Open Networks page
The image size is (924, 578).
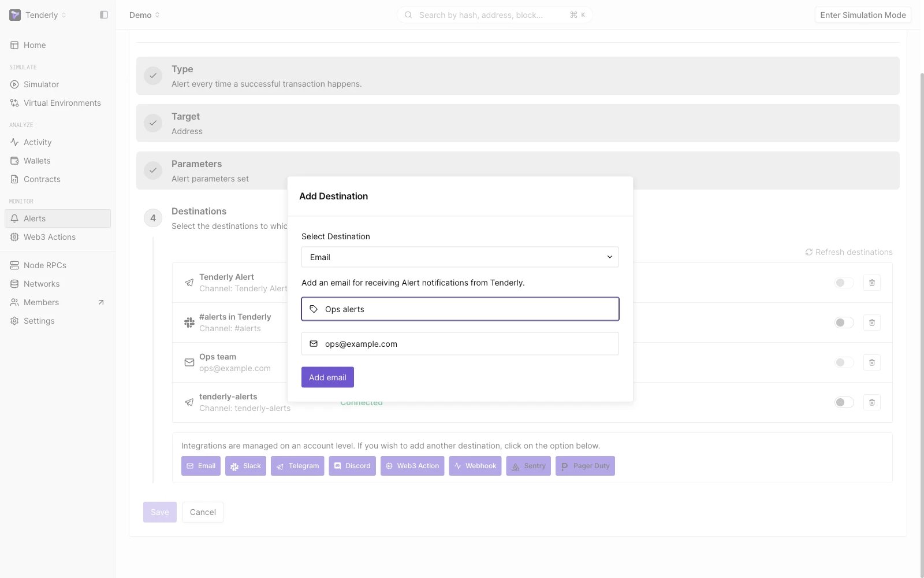[58, 284]
